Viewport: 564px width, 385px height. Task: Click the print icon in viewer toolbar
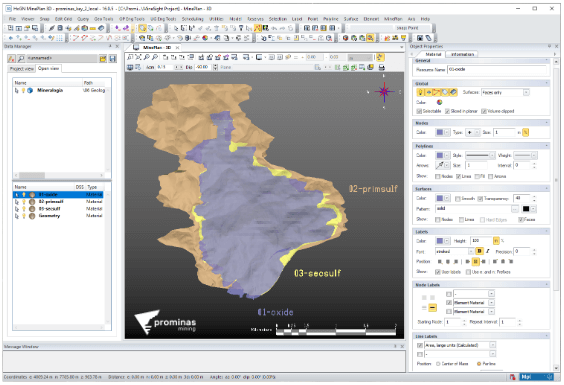pyautogui.click(x=382, y=67)
